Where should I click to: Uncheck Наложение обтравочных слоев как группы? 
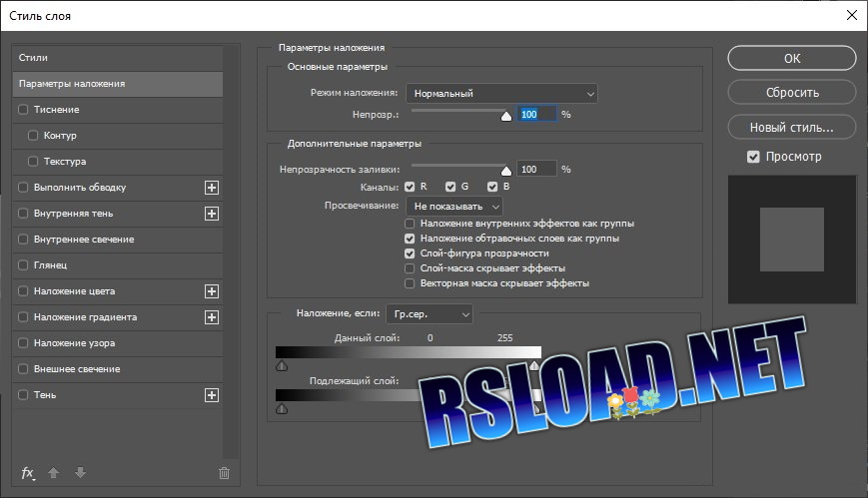point(410,240)
